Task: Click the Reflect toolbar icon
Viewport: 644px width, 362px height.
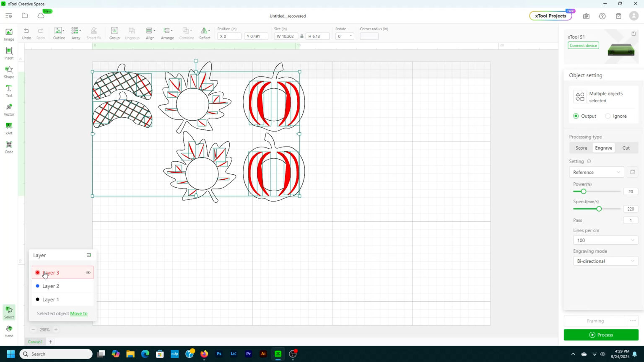Action: (205, 33)
